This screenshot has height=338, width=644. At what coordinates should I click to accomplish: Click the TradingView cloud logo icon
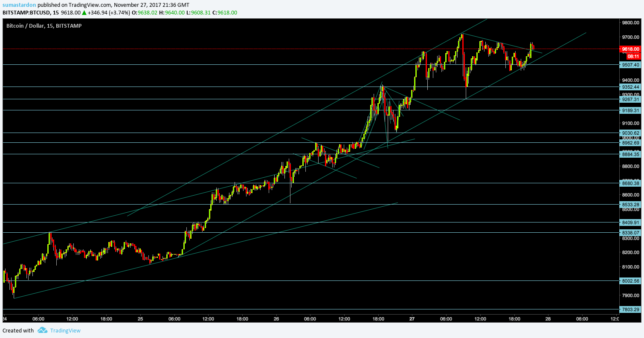pyautogui.click(x=42, y=330)
